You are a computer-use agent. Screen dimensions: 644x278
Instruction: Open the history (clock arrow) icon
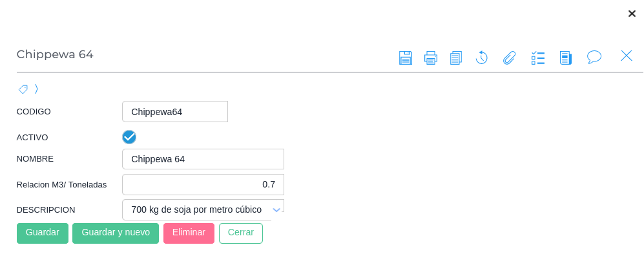coord(481,58)
